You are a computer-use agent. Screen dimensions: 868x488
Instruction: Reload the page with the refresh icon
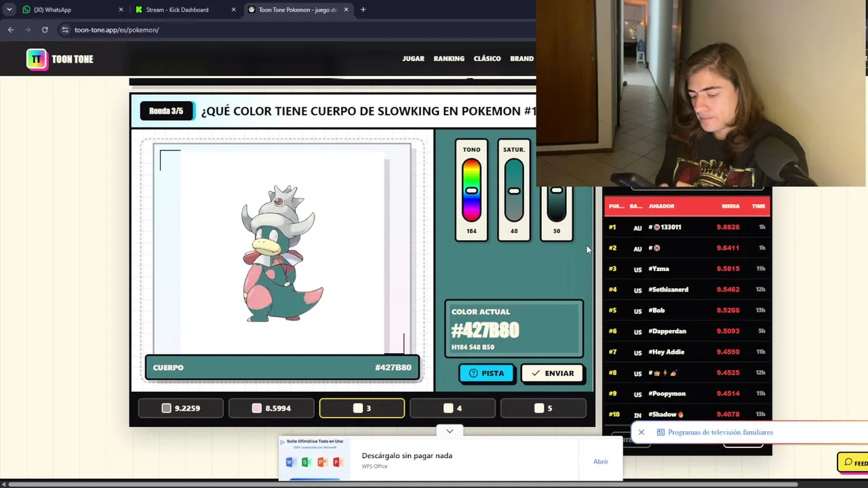click(x=45, y=30)
